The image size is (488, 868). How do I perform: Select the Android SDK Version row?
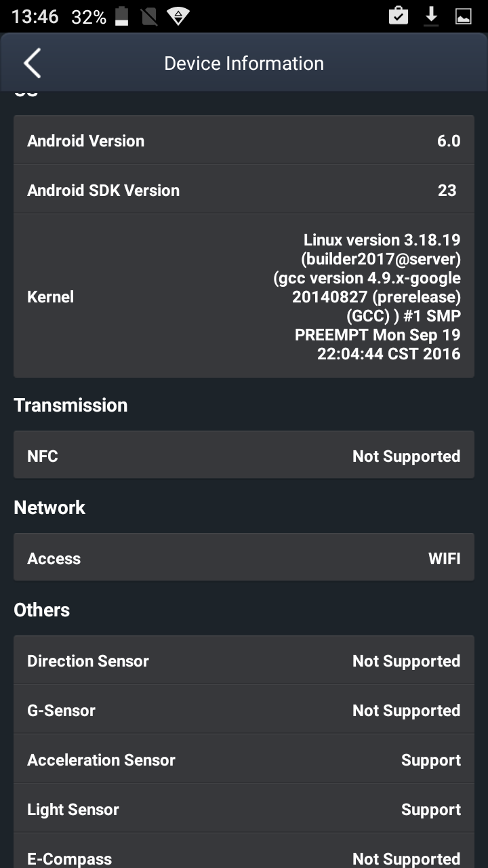244,191
